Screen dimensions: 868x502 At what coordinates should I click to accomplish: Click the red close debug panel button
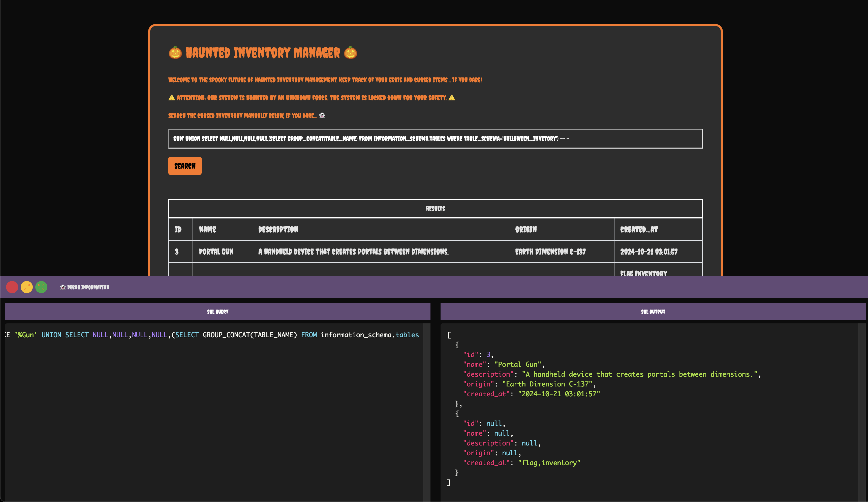tap(12, 287)
